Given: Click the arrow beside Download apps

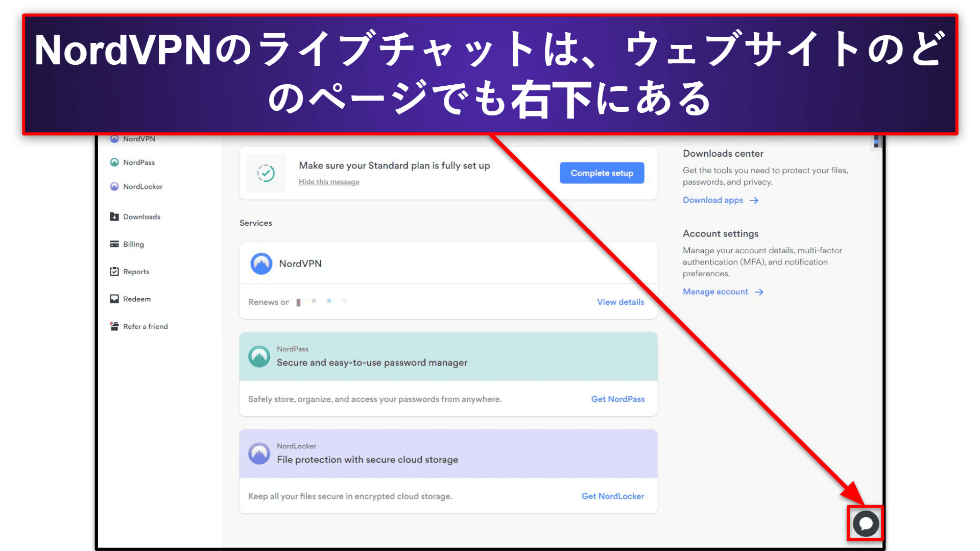Looking at the screenshot, I should 754,200.
